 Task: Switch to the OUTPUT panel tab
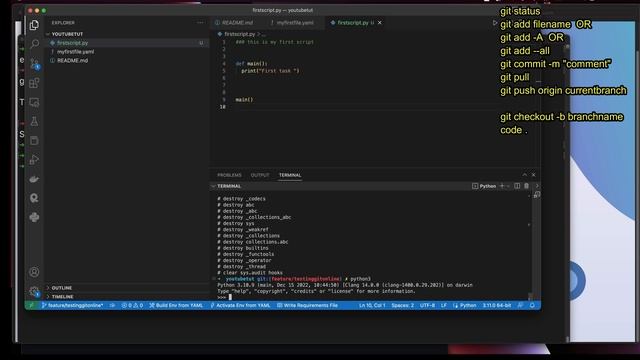coord(260,175)
